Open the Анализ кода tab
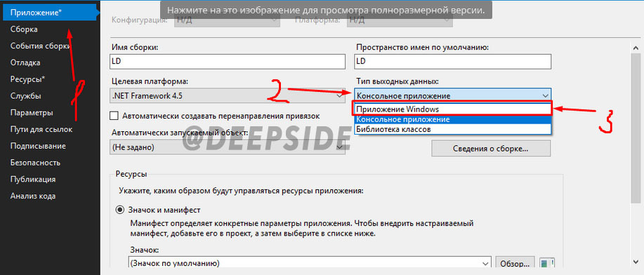 click(x=33, y=196)
